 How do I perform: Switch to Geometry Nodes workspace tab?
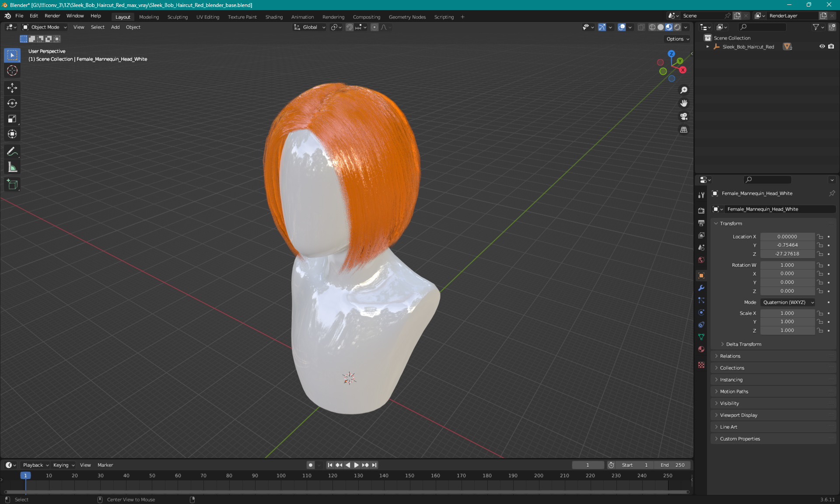click(x=407, y=17)
